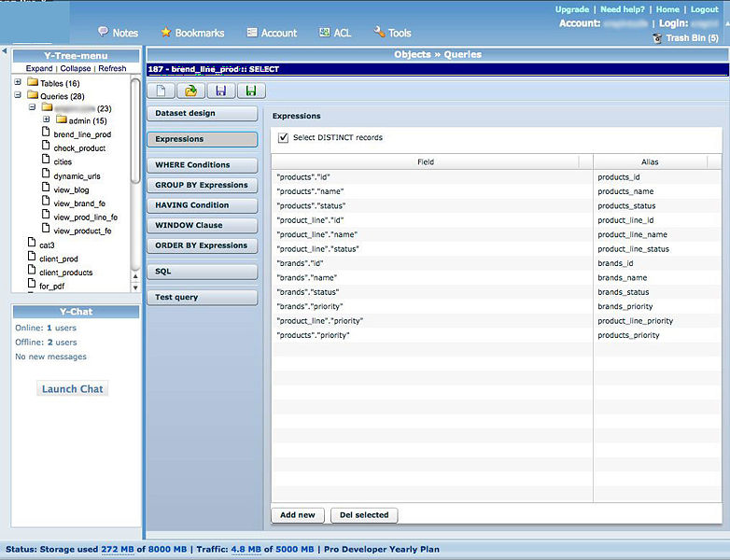
Task: Click the green floppy disk save-as icon
Action: pyautogui.click(x=251, y=91)
